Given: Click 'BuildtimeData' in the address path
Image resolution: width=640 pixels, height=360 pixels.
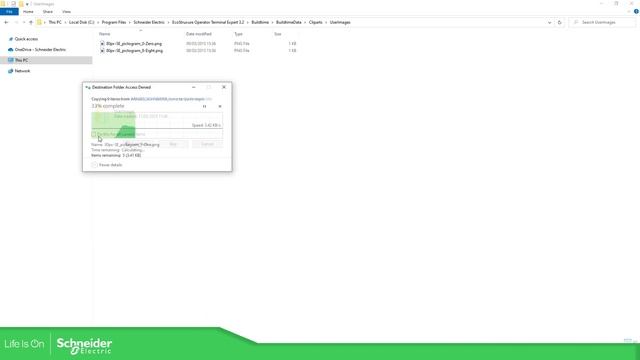Looking at the screenshot, I should (289, 22).
